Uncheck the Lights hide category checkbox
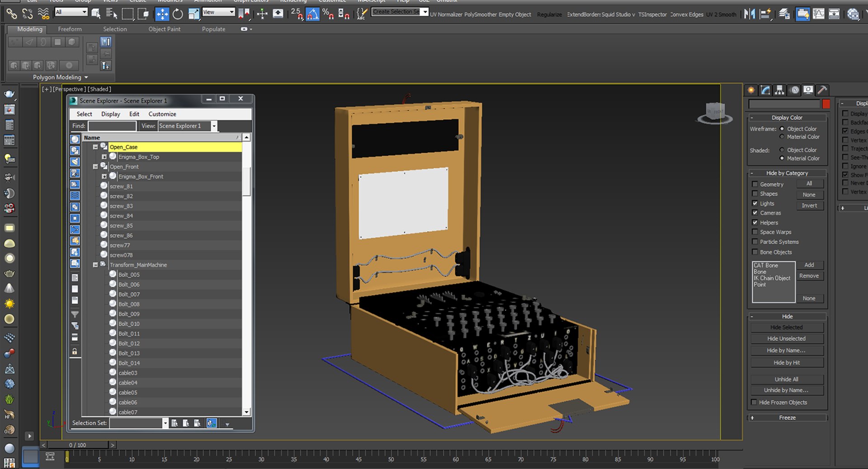This screenshot has height=469, width=868. (x=755, y=203)
